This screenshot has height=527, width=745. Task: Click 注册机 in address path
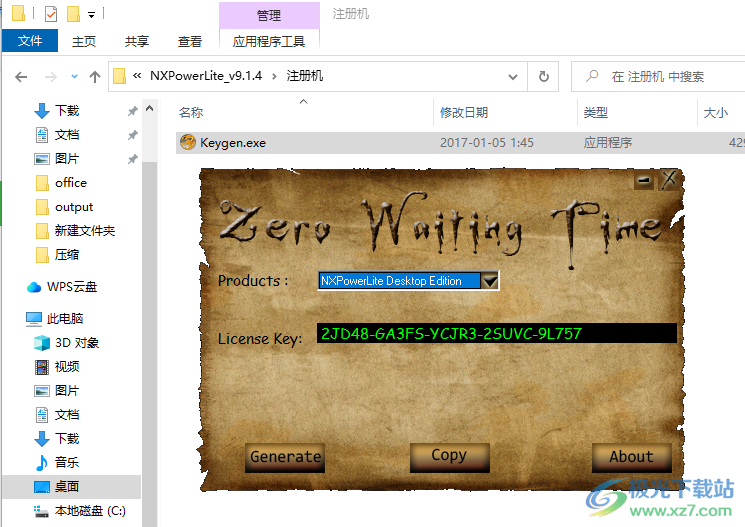[305, 76]
